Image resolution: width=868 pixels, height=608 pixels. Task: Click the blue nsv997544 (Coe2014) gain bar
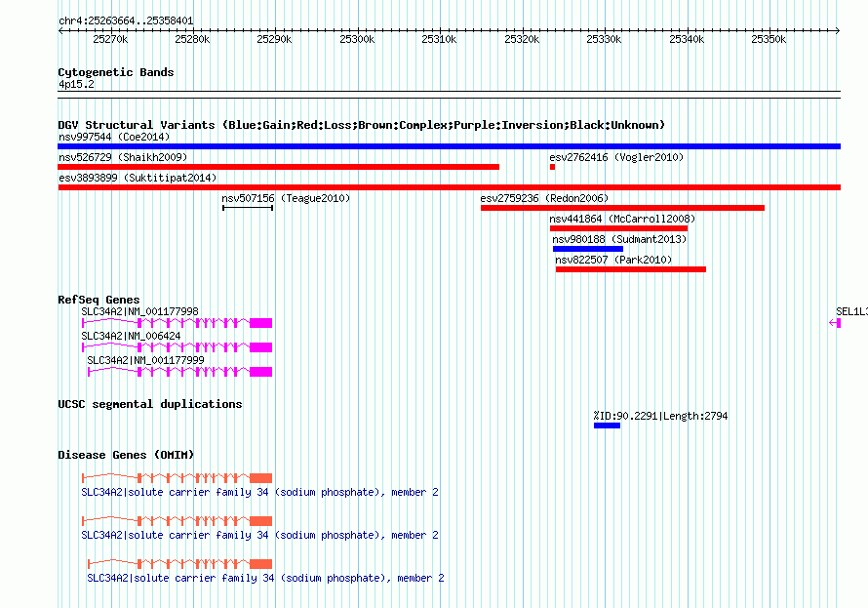coord(449,146)
